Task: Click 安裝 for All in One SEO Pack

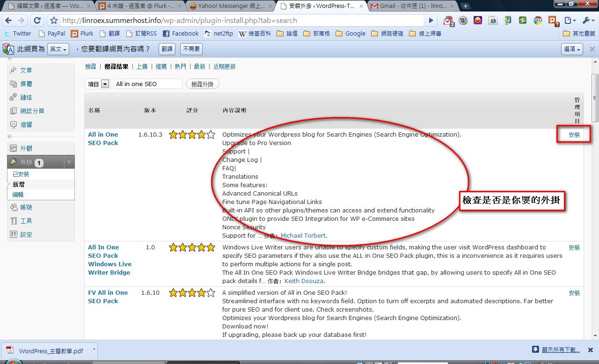Action: pyautogui.click(x=574, y=135)
